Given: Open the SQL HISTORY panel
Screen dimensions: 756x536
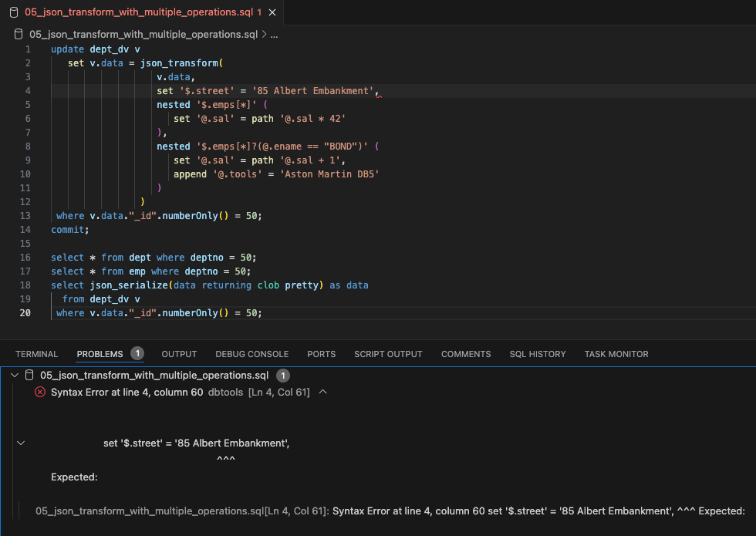Looking at the screenshot, I should 537,354.
